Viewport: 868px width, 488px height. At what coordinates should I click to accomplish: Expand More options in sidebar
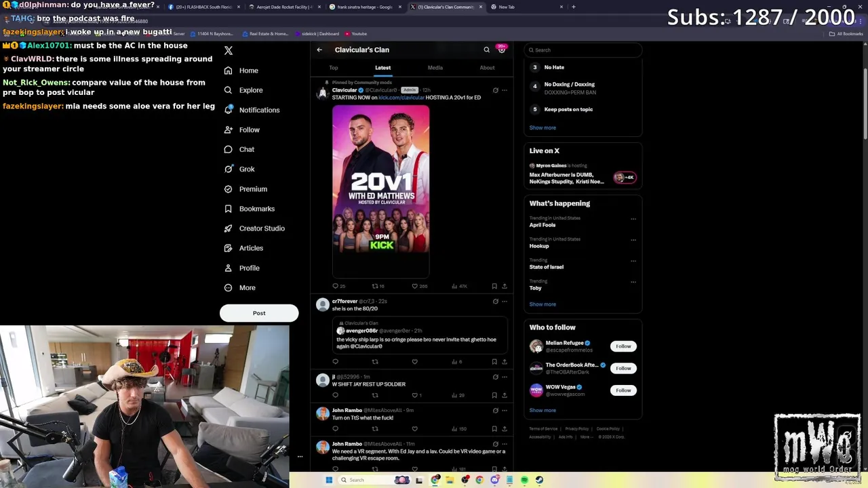click(239, 288)
